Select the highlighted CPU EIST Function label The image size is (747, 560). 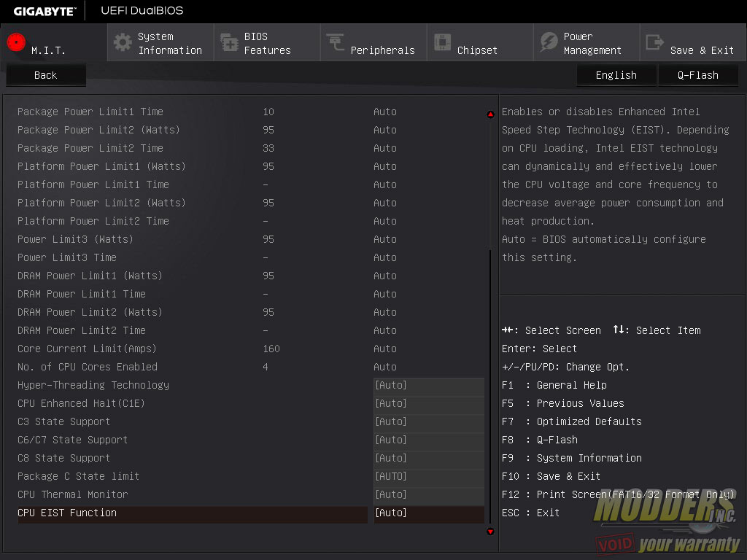[67, 513]
